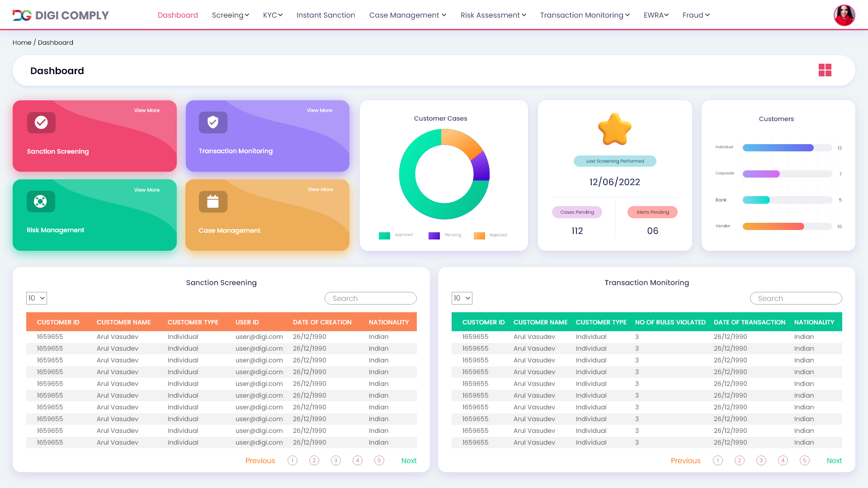Image resolution: width=868 pixels, height=488 pixels.
Task: Click the Pending purple legend swatch
Action: pyautogui.click(x=434, y=235)
